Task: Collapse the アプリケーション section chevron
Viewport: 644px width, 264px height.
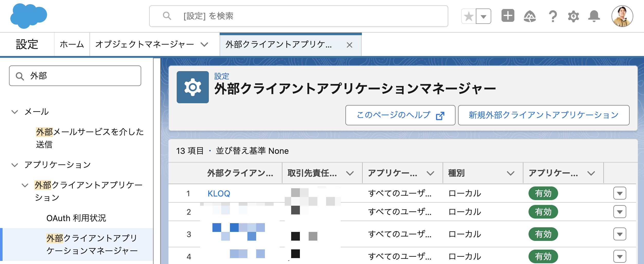Action: tap(15, 165)
